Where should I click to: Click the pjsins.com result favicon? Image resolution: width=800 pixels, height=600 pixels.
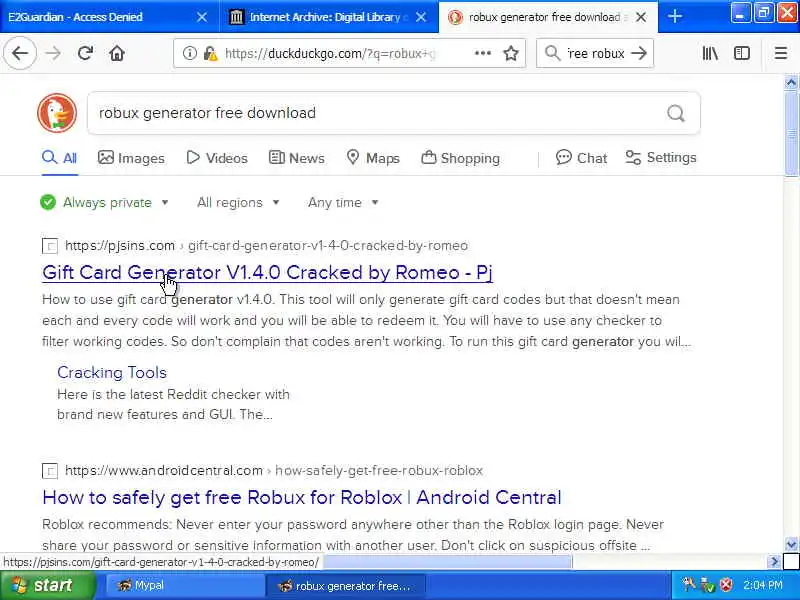(x=49, y=246)
